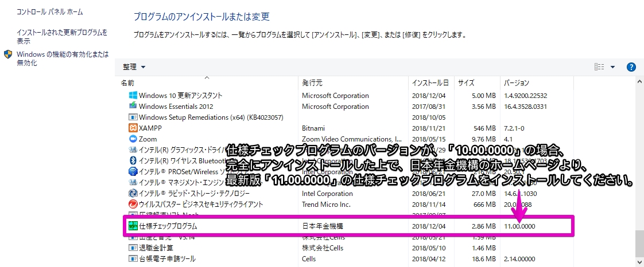Sort by the 発行元 column header
Screen dimensions: 644x267
point(312,83)
